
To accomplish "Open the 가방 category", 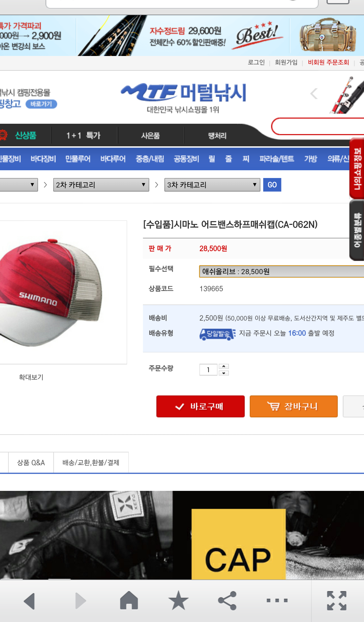I will click(x=311, y=159).
